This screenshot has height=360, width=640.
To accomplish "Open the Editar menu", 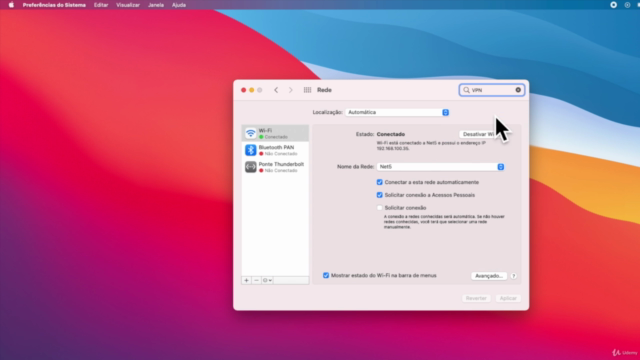I will tap(101, 5).
